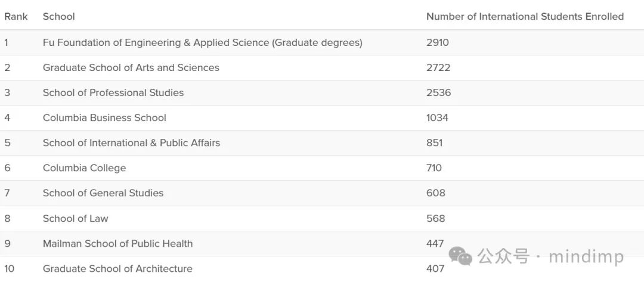This screenshot has width=644, height=282.
Task: Click School of International & Public Affairs
Action: pyautogui.click(x=131, y=143)
